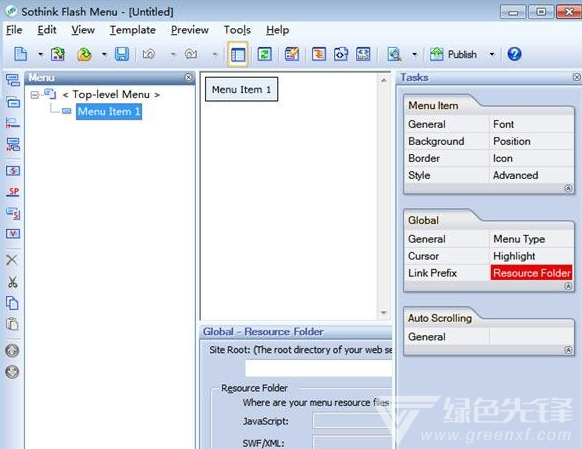Click Menu Item 1 in the preview canvas
The height and width of the screenshot is (449, 582).
pos(241,89)
